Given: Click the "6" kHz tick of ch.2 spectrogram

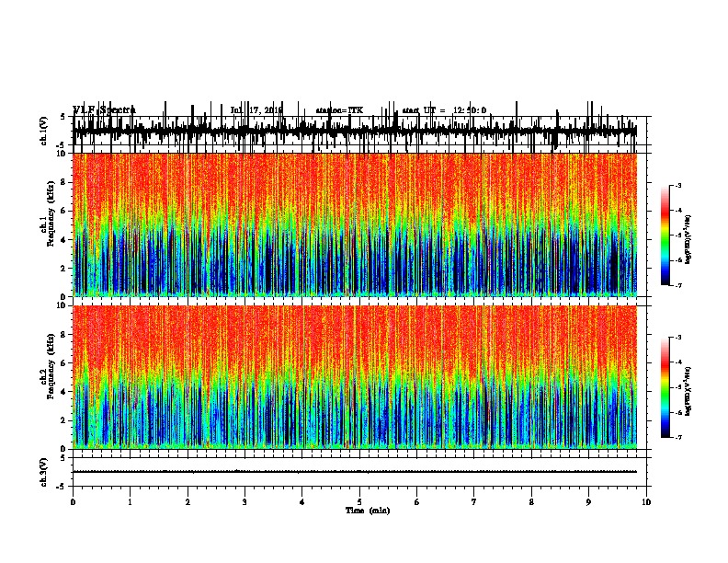Looking at the screenshot, I should click(x=65, y=363).
